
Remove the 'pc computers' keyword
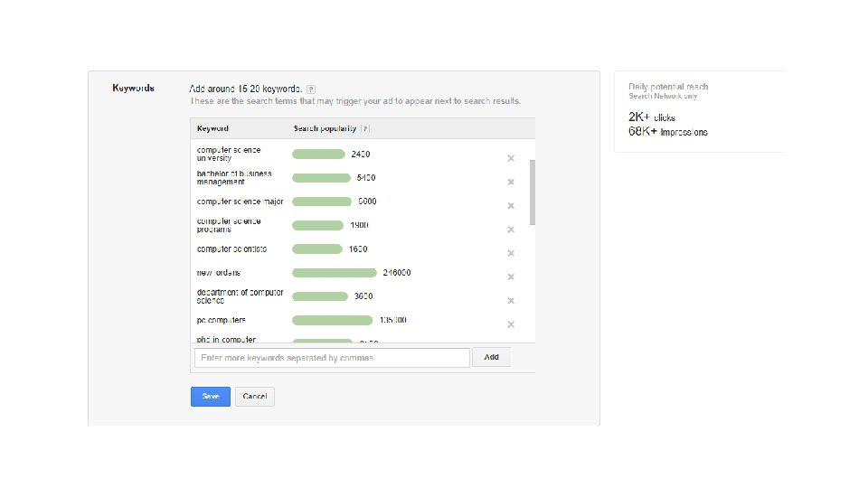511,324
